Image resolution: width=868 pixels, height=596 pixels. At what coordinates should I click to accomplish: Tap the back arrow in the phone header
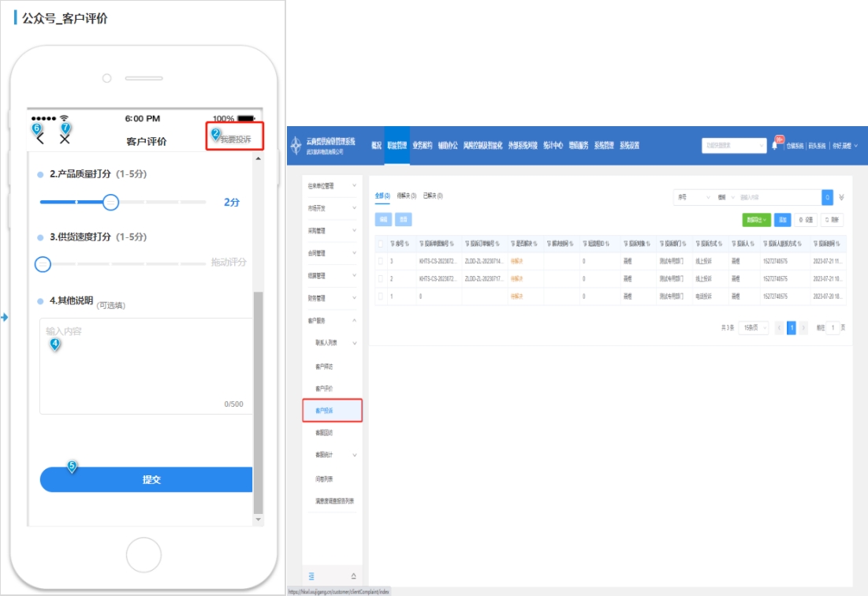coord(40,140)
